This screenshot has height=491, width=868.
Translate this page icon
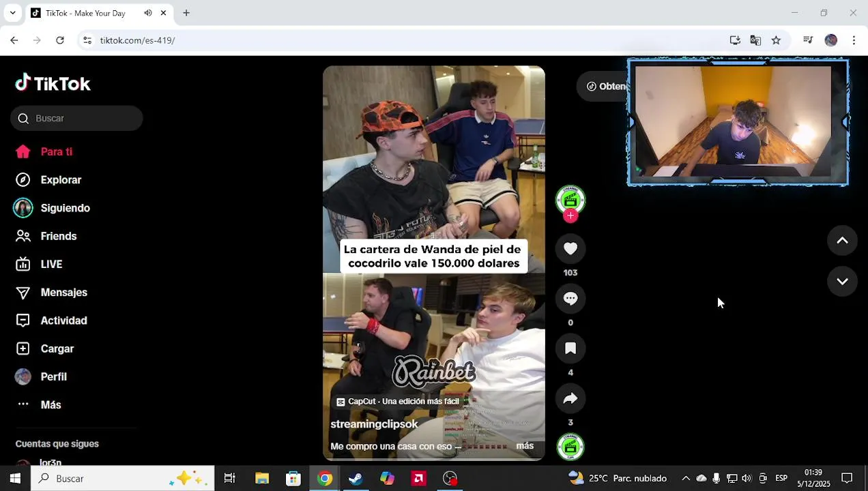pos(755,40)
